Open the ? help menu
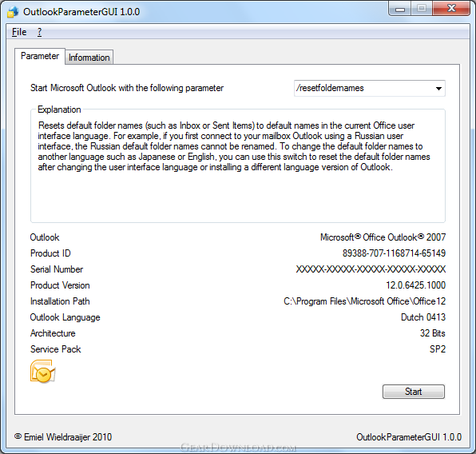Screen dimensions: 476x454 [x=39, y=32]
